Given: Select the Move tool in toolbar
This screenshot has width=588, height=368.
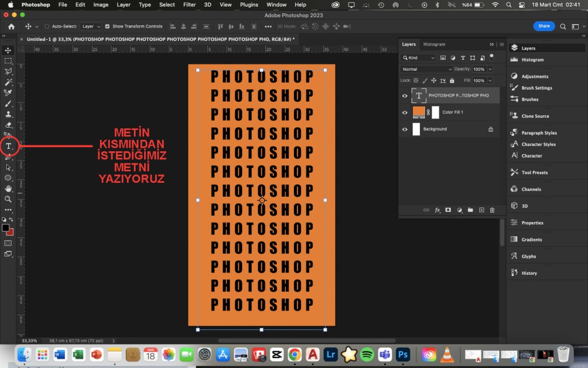Looking at the screenshot, I should click(x=8, y=51).
